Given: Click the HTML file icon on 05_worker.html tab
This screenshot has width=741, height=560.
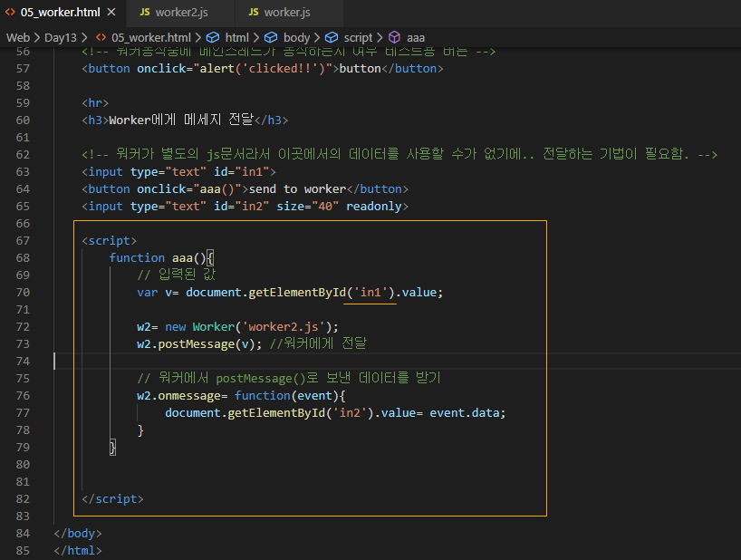Looking at the screenshot, I should pos(10,13).
